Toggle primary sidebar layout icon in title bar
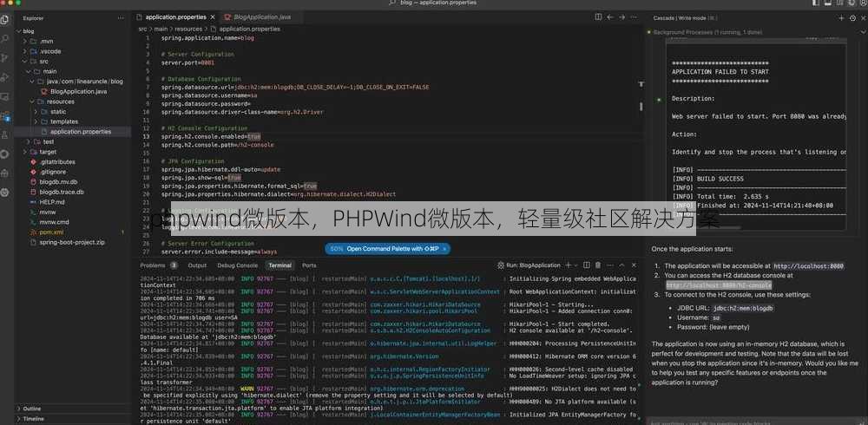The width and height of the screenshot is (868, 425). (x=817, y=3)
